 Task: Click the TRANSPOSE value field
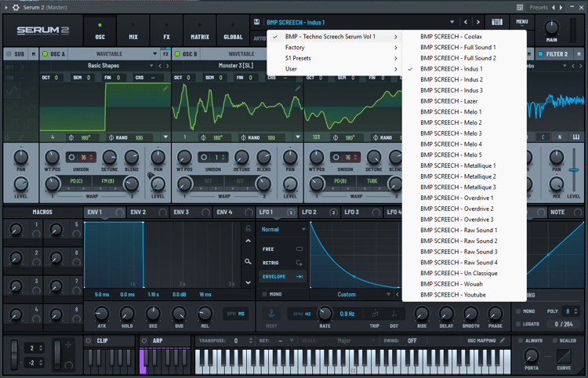(x=236, y=340)
